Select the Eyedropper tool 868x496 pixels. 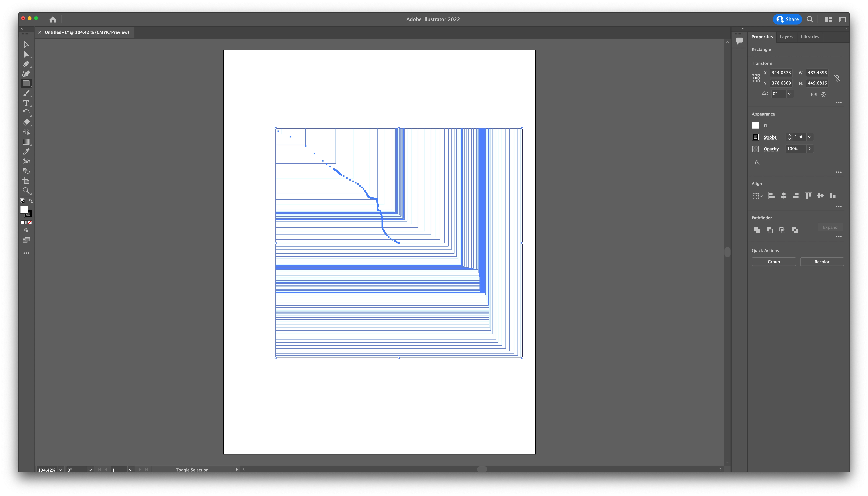[26, 152]
